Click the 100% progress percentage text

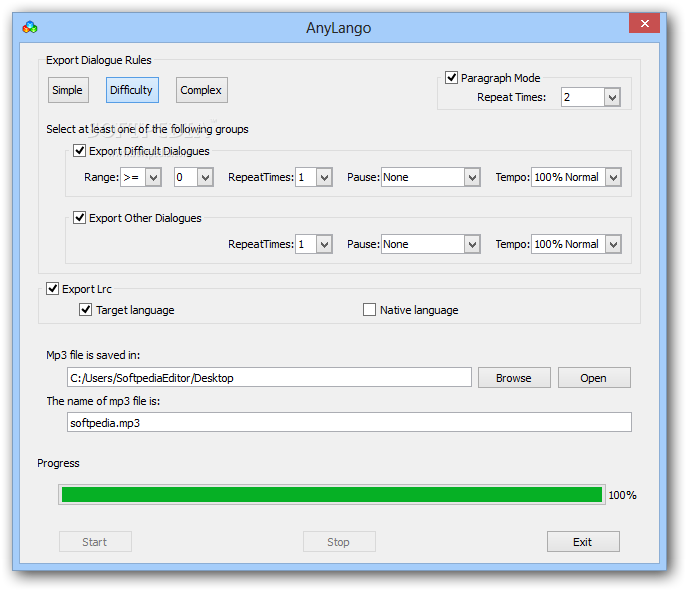[622, 495]
